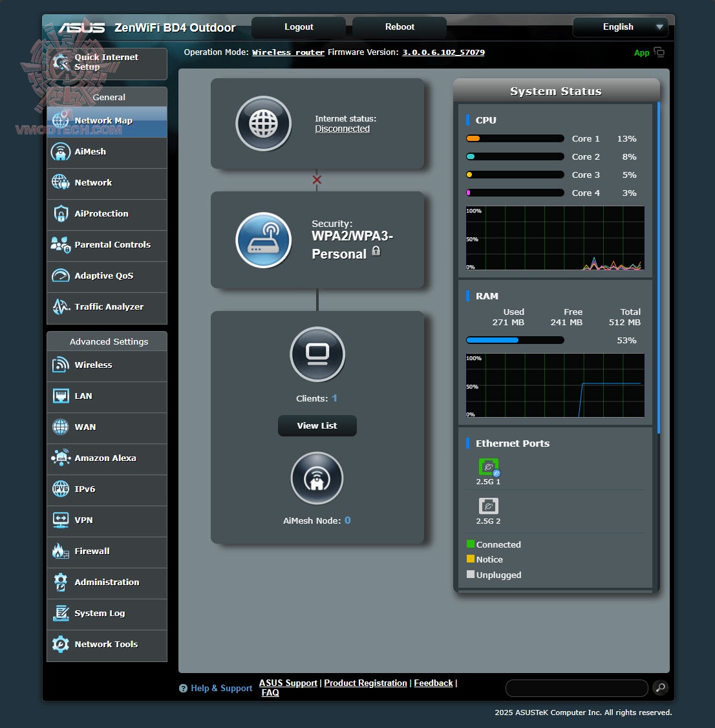Click the View List button

pyautogui.click(x=317, y=426)
